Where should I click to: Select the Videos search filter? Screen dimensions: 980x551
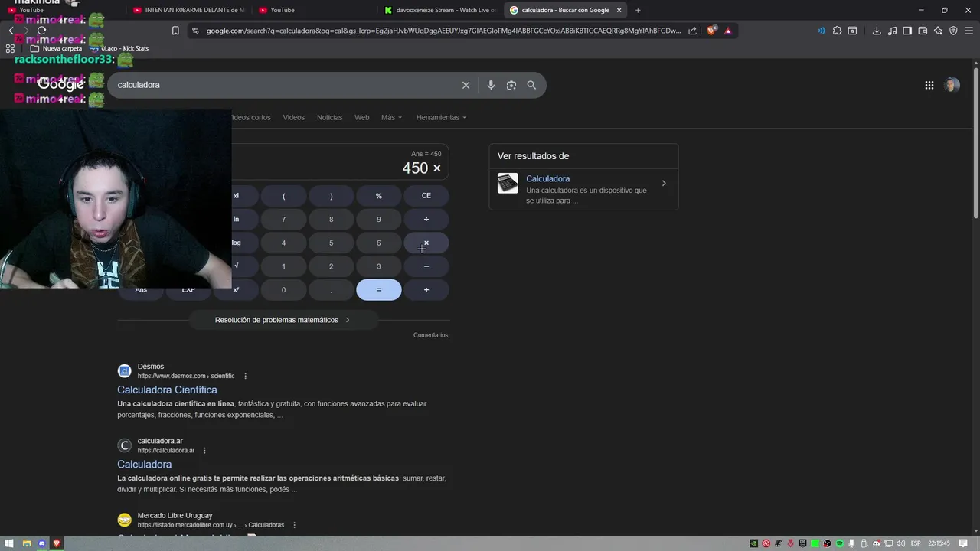[x=293, y=117]
